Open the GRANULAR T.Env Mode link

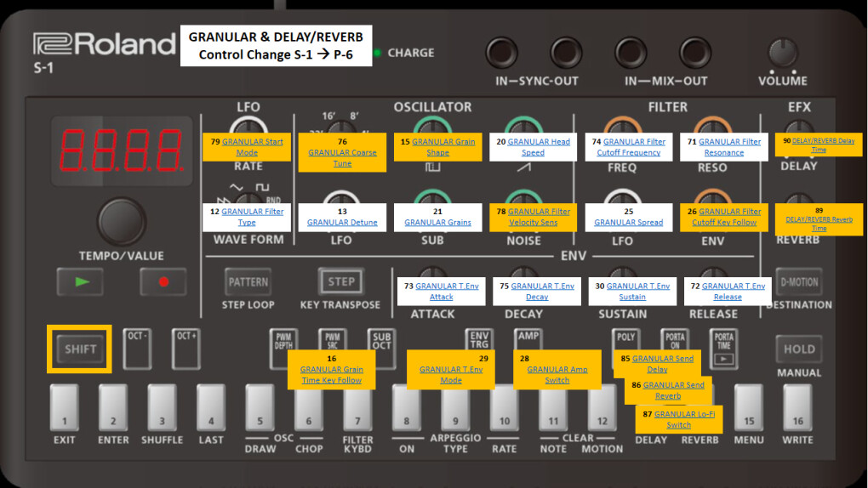(x=451, y=375)
